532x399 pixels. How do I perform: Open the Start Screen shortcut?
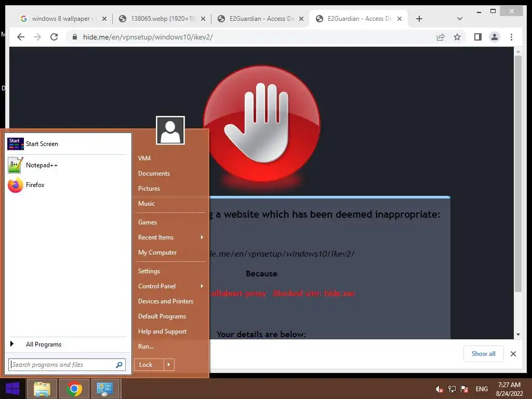pyautogui.click(x=67, y=144)
